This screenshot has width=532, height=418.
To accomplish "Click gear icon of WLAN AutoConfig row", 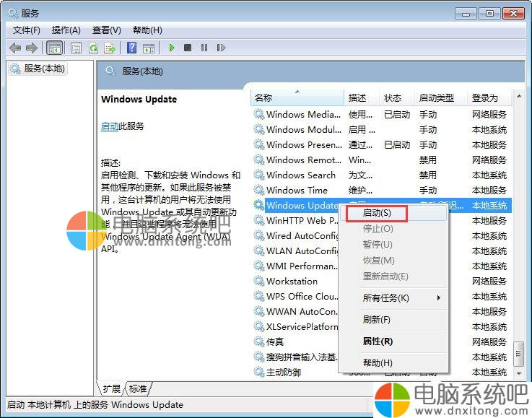I will tap(259, 251).
